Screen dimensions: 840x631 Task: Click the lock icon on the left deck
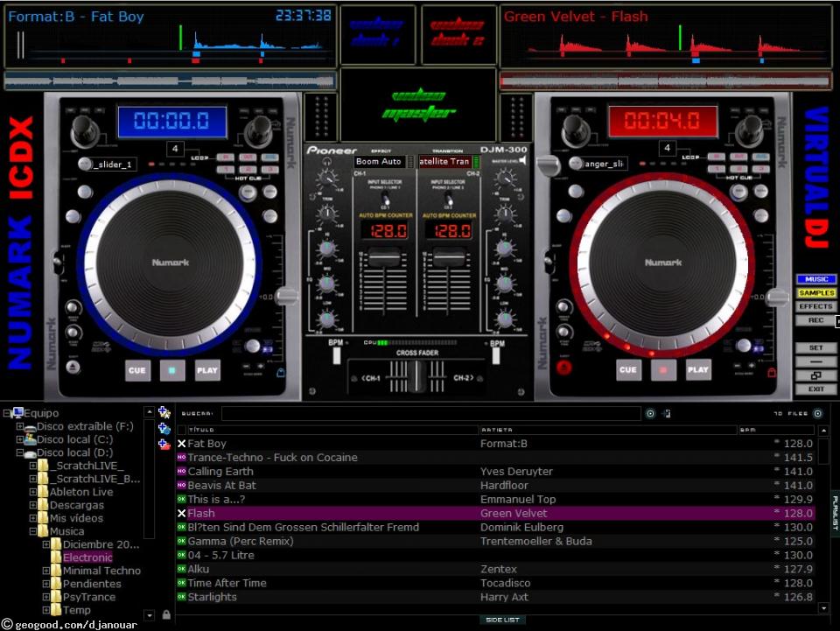[x=280, y=372]
